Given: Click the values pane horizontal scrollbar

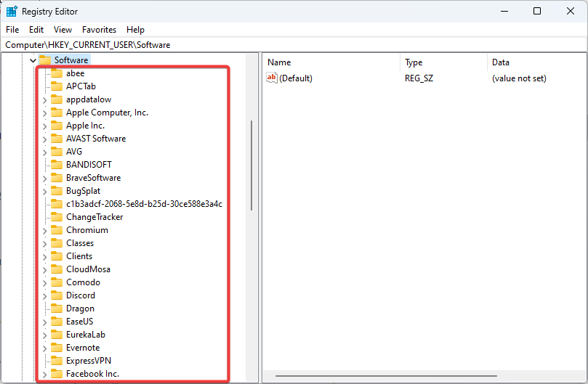Looking at the screenshot, I should click(x=386, y=375).
